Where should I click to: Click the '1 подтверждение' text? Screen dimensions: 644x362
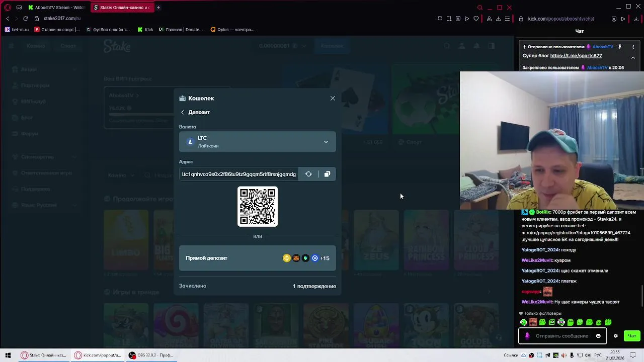click(x=314, y=286)
